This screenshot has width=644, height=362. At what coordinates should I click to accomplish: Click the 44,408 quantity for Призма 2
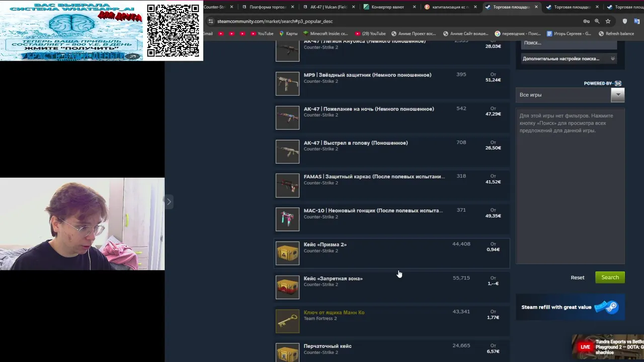pos(461,244)
